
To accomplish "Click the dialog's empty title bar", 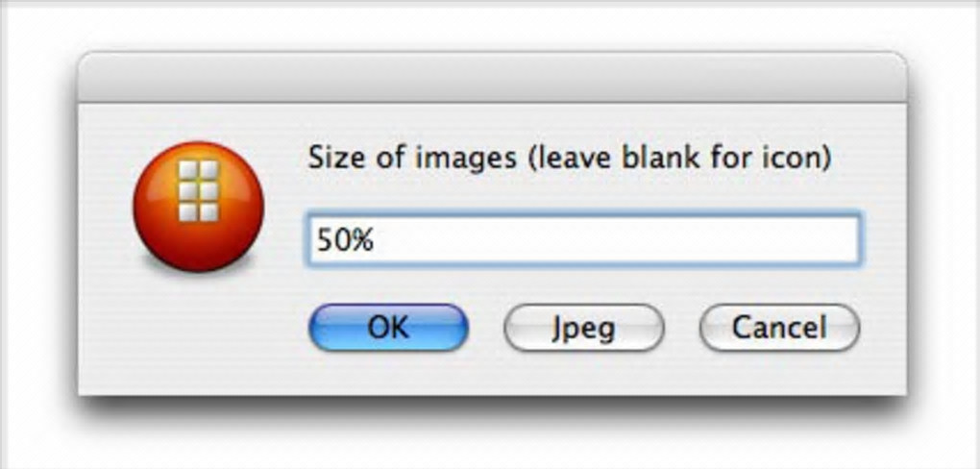I will (492, 79).
